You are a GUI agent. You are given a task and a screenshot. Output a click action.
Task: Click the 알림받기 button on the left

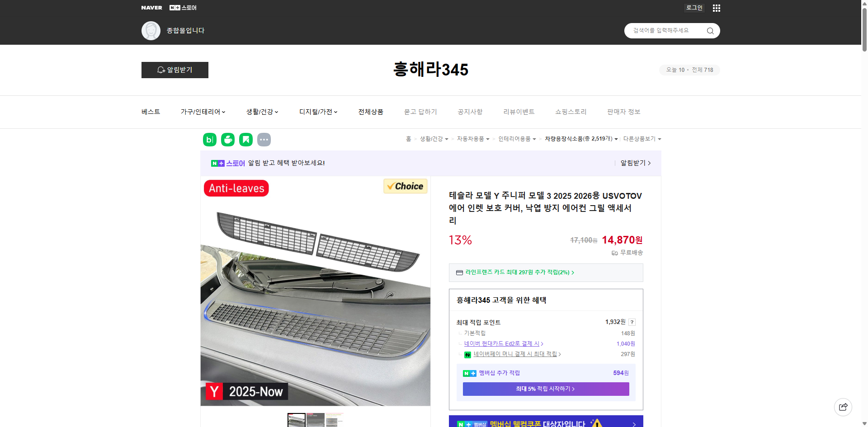click(175, 70)
